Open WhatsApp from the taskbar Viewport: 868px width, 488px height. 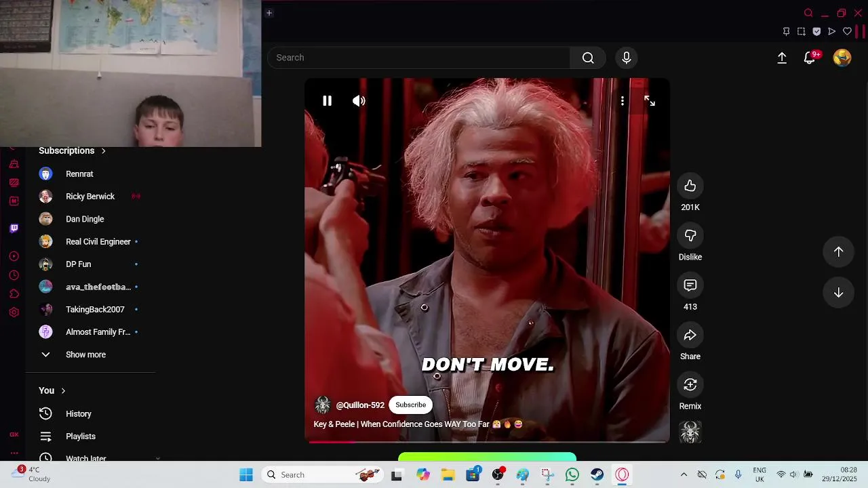tap(572, 474)
